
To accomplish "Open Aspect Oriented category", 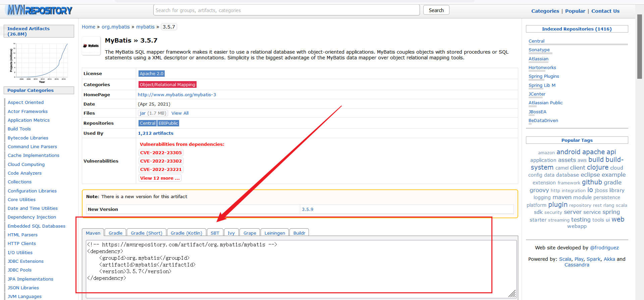I will coord(25,103).
